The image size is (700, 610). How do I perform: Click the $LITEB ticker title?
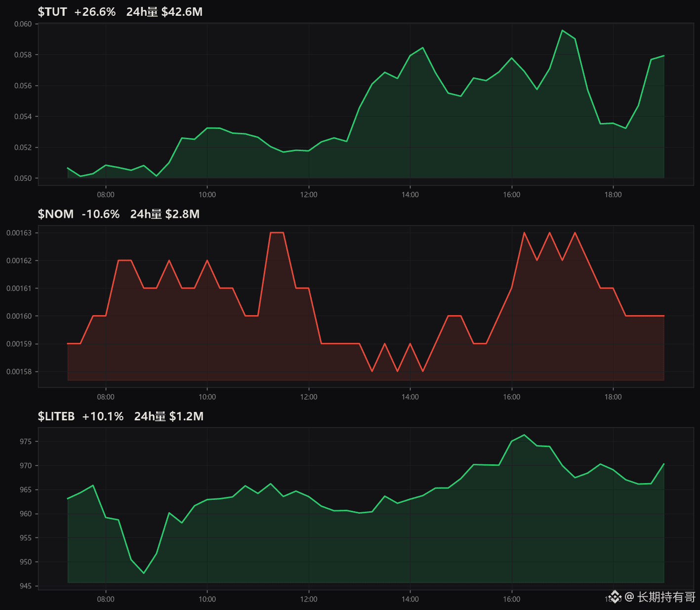coord(56,416)
